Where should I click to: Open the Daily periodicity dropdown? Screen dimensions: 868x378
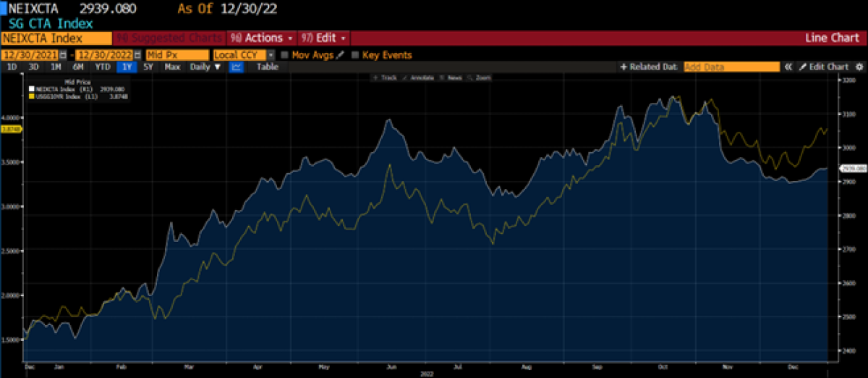click(205, 67)
